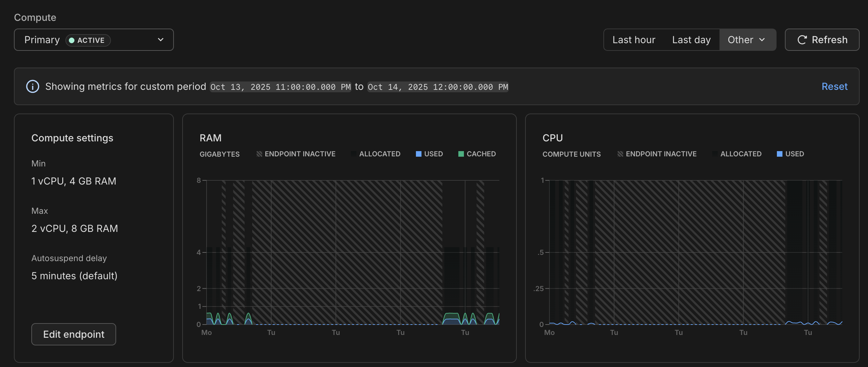Click the ALLOCATED label in RAM legend

point(380,154)
